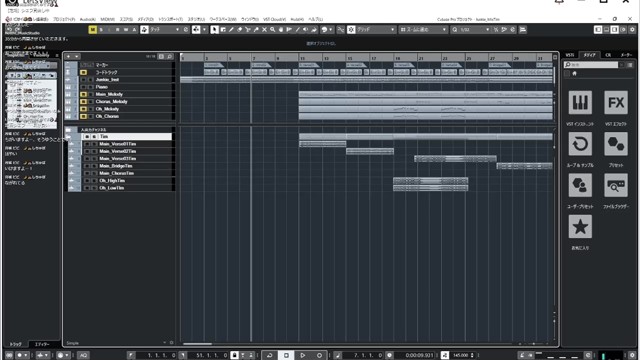Click the Play button in transport bar
The width and height of the screenshot is (640, 360).
[x=302, y=355]
